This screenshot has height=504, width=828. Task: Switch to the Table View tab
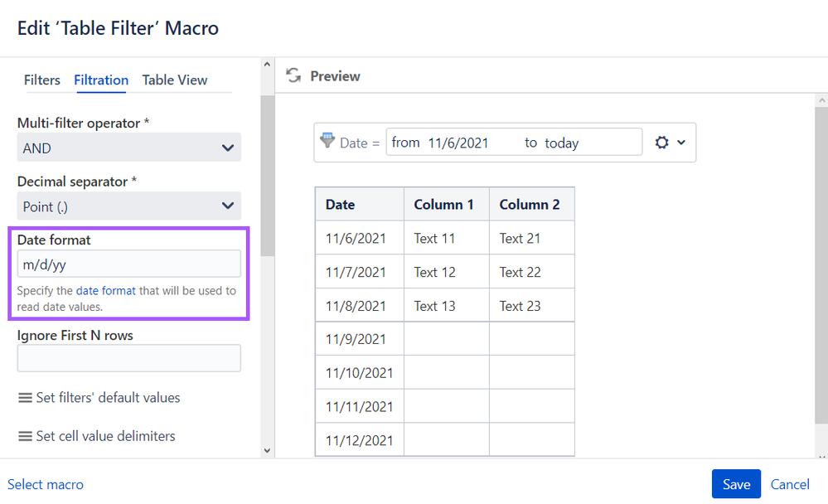click(x=174, y=80)
